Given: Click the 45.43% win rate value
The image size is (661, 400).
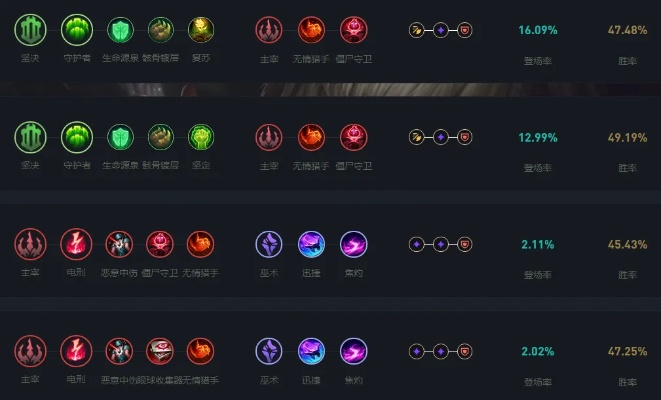Looking at the screenshot, I should (x=627, y=244).
